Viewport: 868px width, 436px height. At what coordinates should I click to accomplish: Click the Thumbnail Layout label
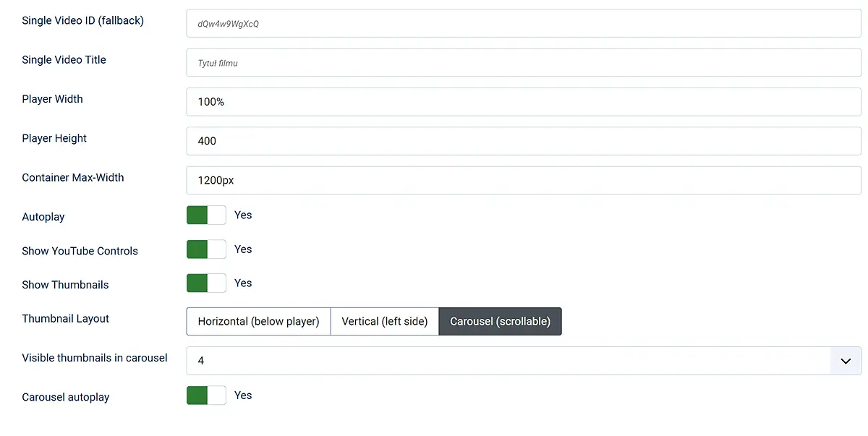65,319
